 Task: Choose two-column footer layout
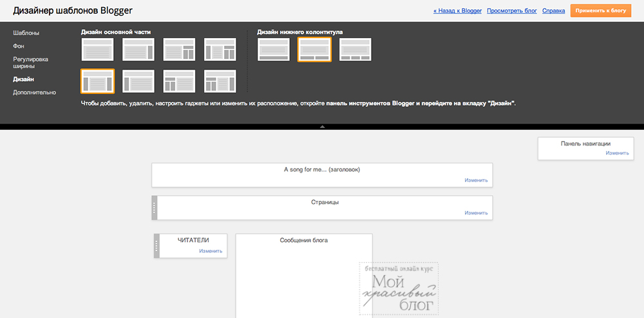(x=315, y=49)
